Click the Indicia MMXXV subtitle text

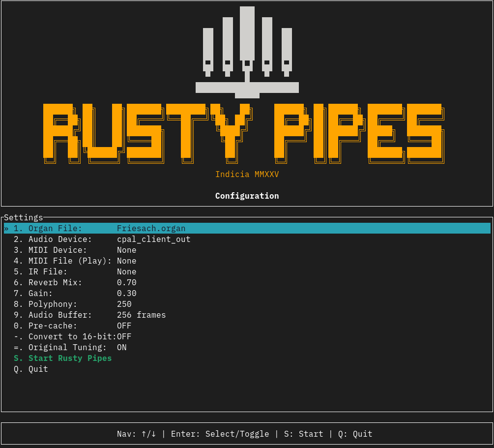pos(247,175)
